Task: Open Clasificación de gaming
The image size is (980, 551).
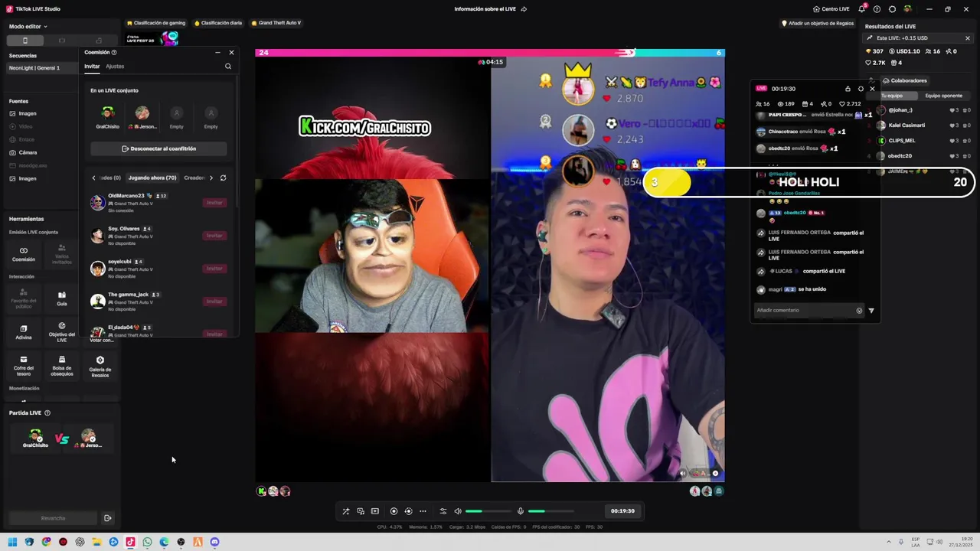Action: pos(156,23)
